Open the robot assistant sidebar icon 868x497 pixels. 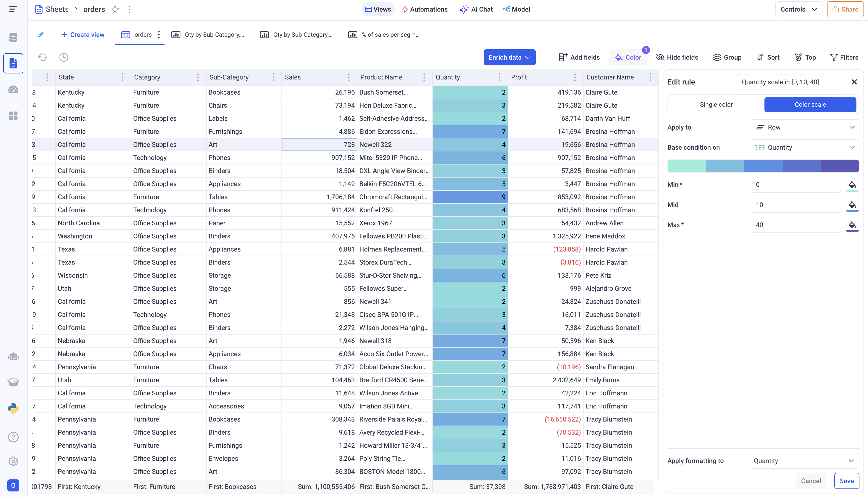pos(13,357)
